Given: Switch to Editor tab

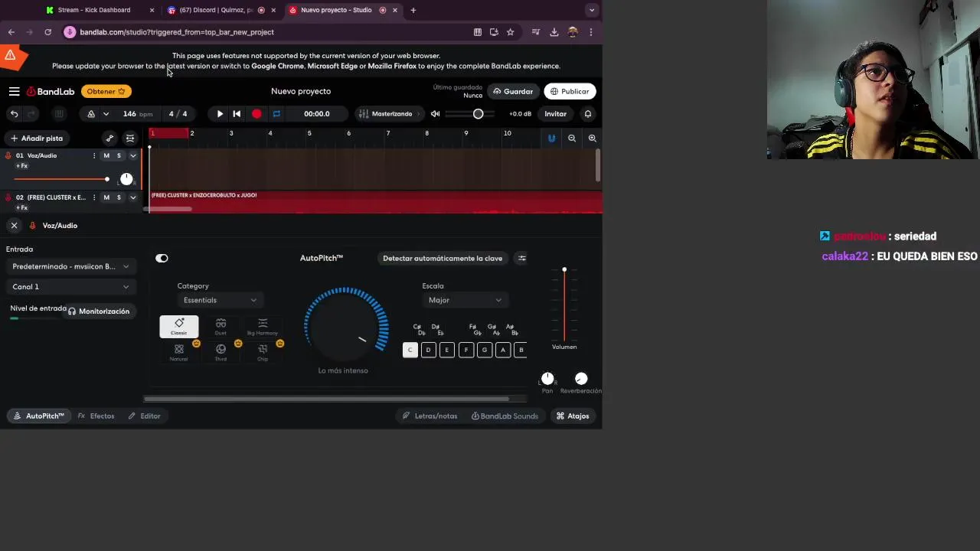Looking at the screenshot, I should pyautogui.click(x=144, y=416).
